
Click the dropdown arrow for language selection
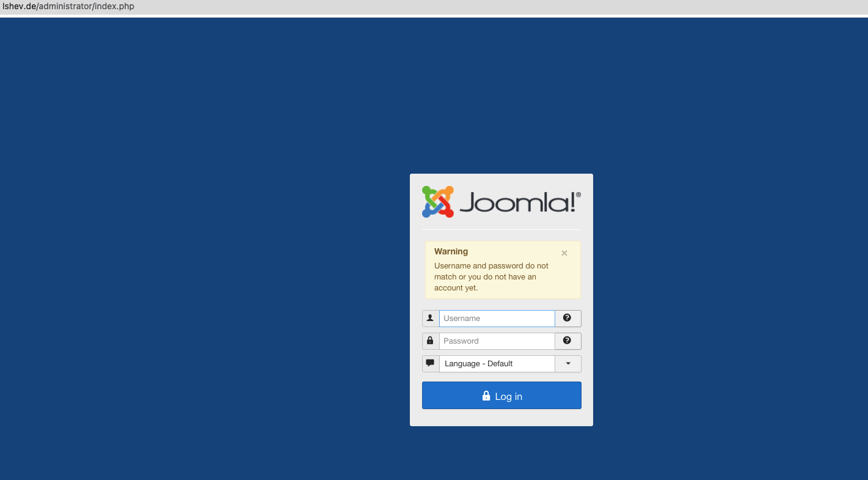click(567, 363)
